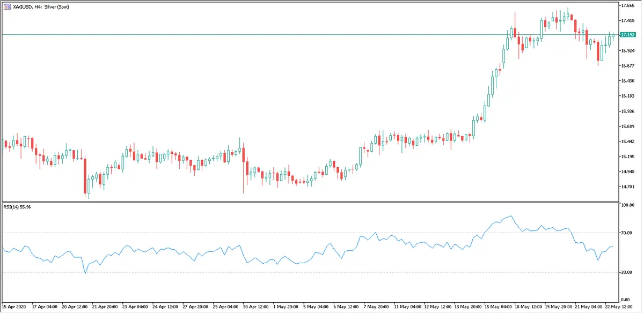Click the 14.701 price on the scale

coord(627,187)
